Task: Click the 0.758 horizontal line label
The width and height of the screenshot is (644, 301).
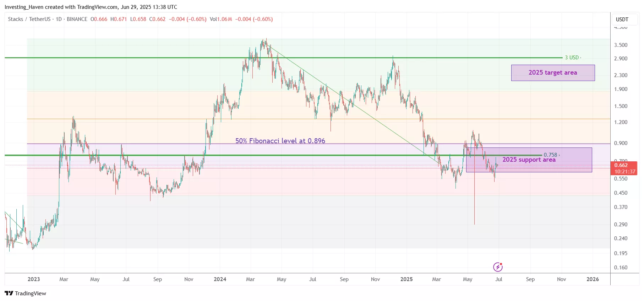Action: pyautogui.click(x=550, y=155)
